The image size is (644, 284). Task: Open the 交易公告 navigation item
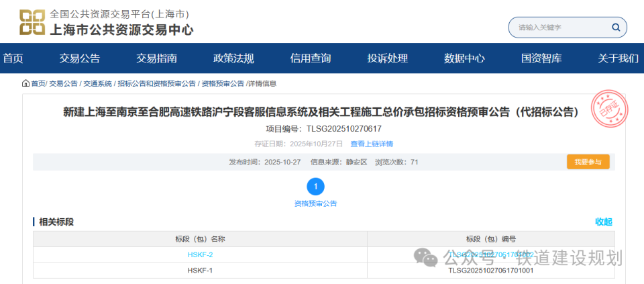pos(80,58)
